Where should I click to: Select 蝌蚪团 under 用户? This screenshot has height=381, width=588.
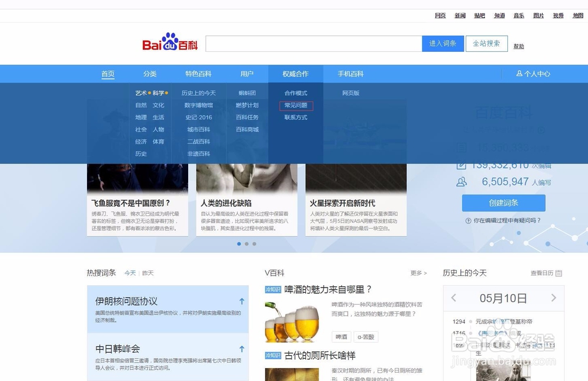coord(247,93)
